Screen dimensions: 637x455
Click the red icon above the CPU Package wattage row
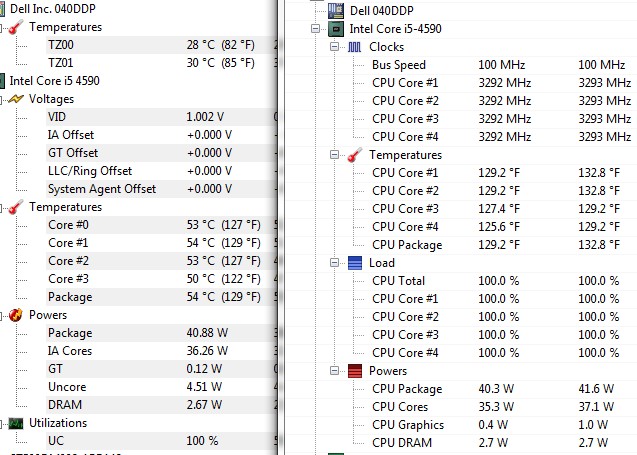coord(355,371)
